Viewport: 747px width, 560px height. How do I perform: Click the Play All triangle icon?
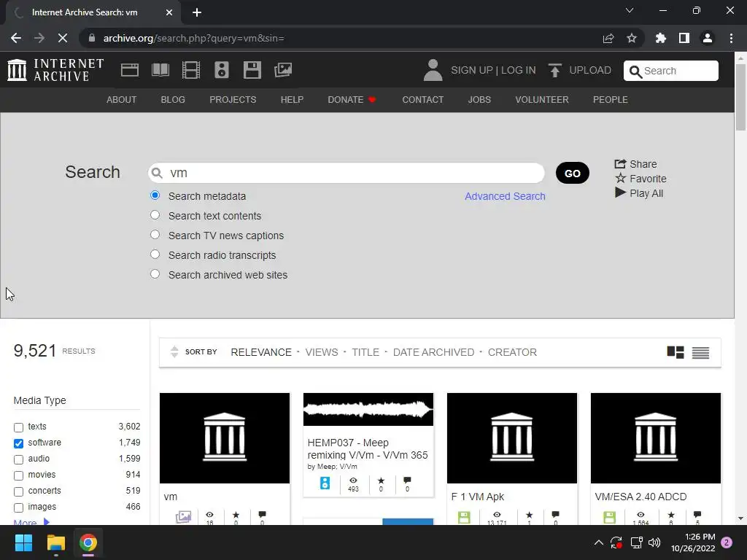[x=620, y=192]
